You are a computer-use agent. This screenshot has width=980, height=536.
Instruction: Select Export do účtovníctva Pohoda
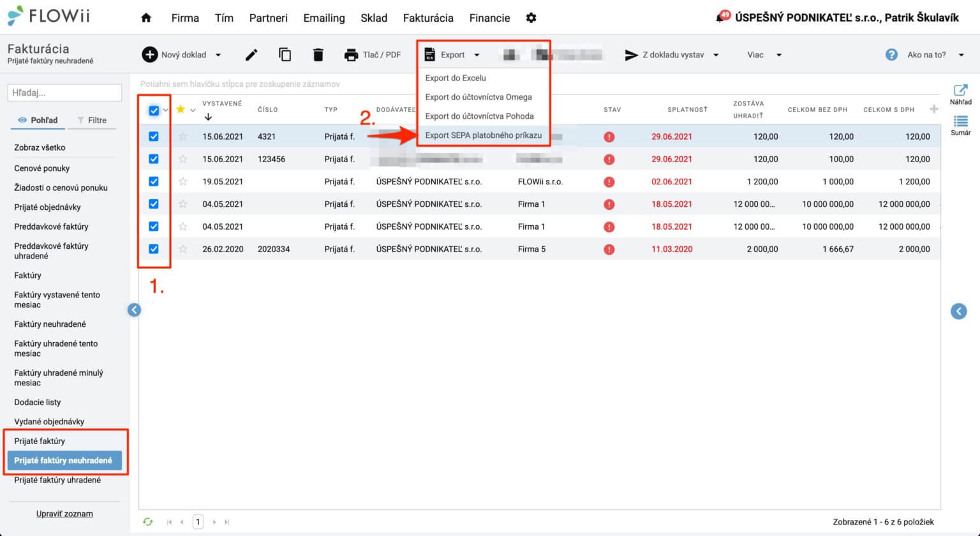[x=480, y=116]
